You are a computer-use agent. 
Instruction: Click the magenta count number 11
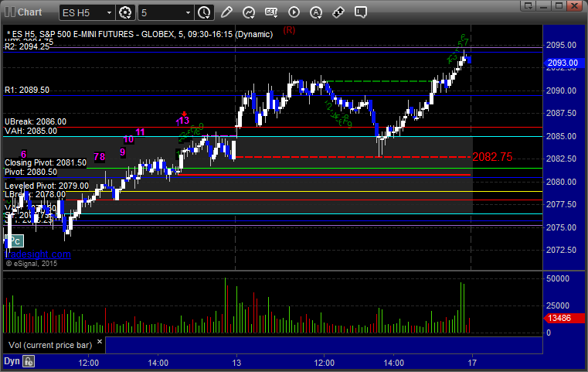tap(141, 131)
